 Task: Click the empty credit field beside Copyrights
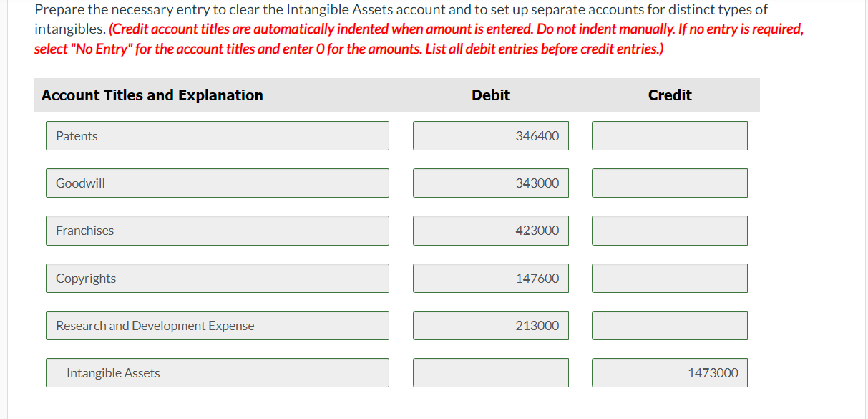click(x=669, y=278)
